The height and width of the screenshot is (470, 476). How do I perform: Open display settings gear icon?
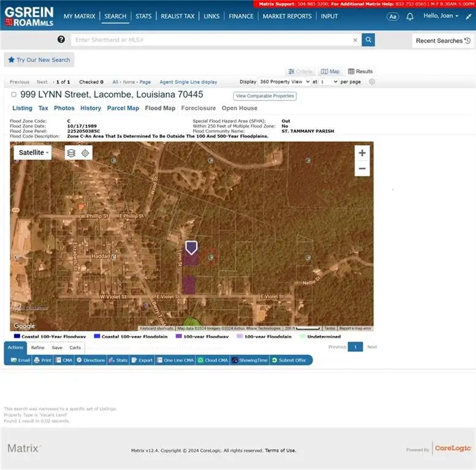372,82
